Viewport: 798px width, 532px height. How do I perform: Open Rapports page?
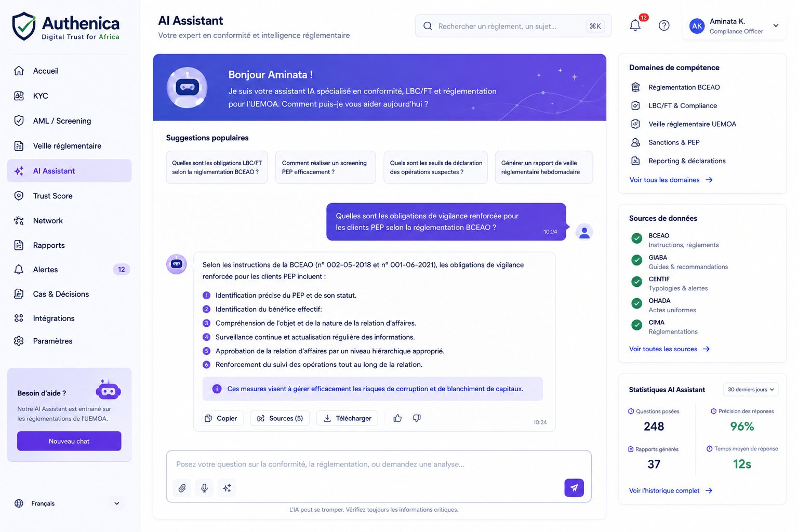point(69,245)
